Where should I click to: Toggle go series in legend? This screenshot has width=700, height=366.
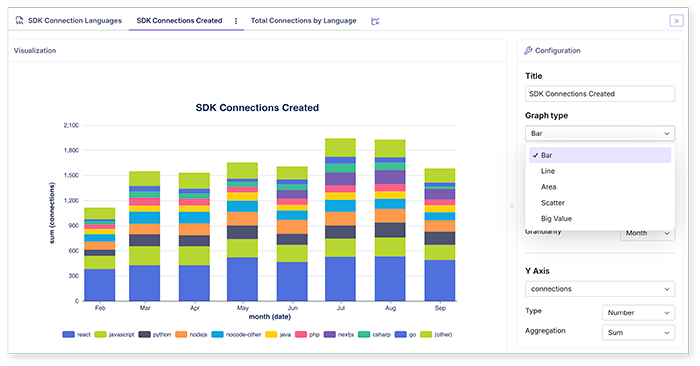(405, 334)
